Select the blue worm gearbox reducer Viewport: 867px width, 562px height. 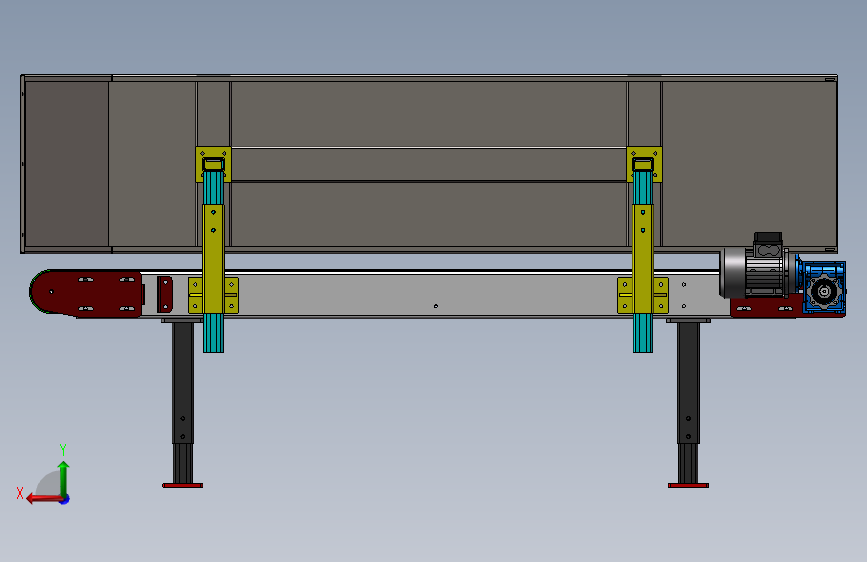click(x=823, y=288)
